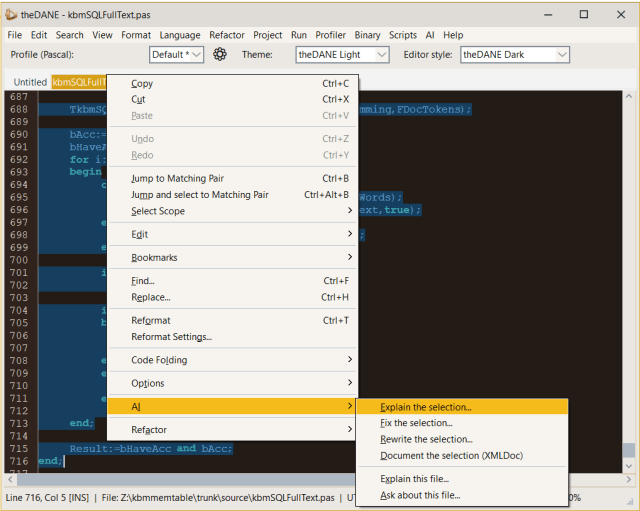This screenshot has width=640, height=511.
Task: Select Jump to Matching Pair
Action: [232, 178]
